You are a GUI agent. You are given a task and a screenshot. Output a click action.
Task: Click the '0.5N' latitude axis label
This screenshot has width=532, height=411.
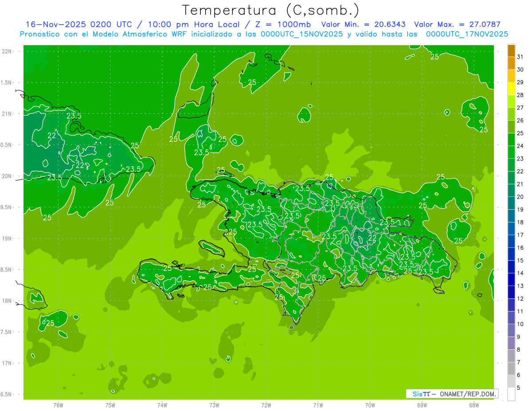pos(7,145)
